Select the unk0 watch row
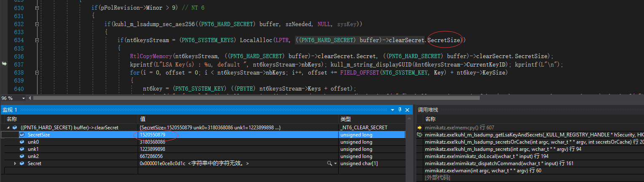This screenshot has width=644, height=182. pos(203,142)
